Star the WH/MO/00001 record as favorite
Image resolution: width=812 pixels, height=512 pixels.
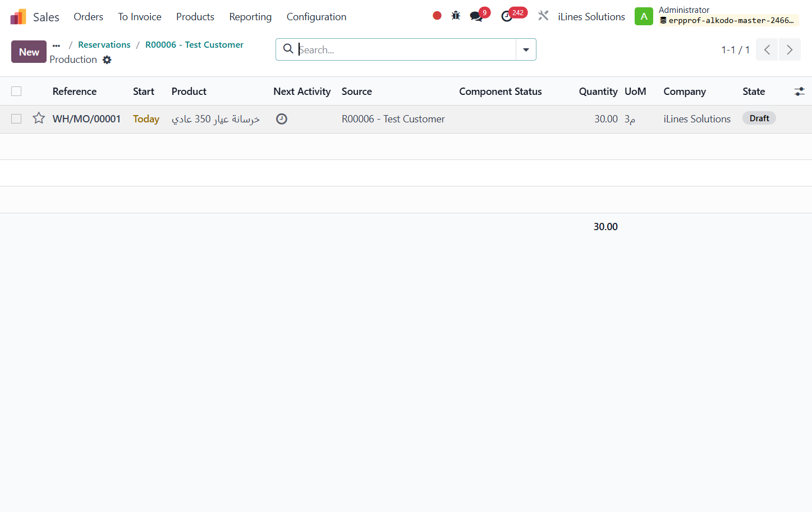[39, 118]
